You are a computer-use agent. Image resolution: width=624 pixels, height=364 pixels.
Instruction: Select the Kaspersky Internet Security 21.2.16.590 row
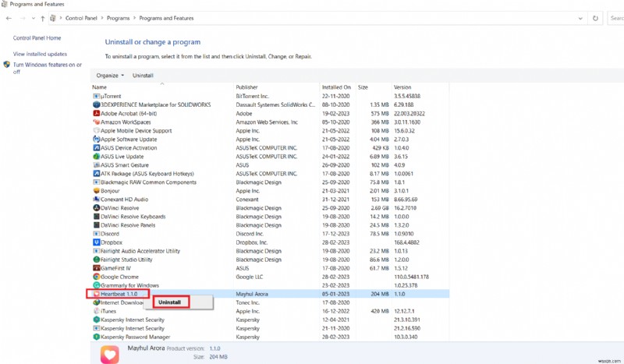coord(270,329)
